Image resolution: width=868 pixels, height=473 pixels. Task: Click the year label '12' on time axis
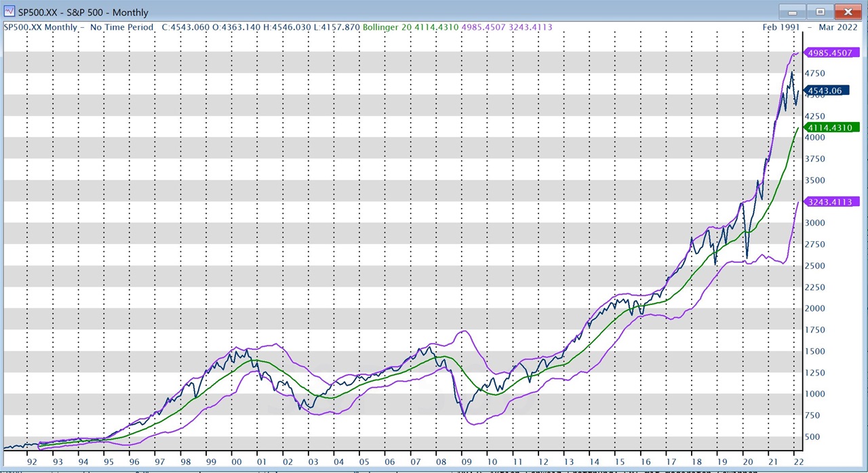pyautogui.click(x=542, y=462)
